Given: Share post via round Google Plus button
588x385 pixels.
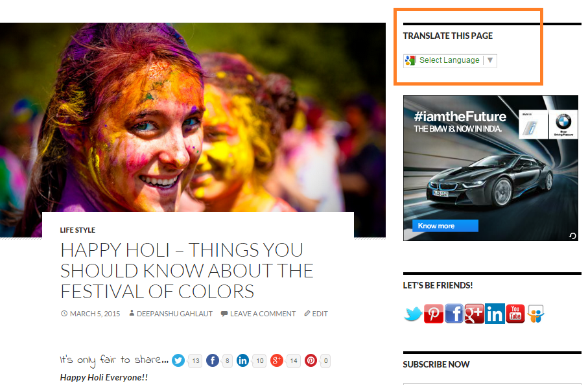Looking at the screenshot, I should 277,360.
